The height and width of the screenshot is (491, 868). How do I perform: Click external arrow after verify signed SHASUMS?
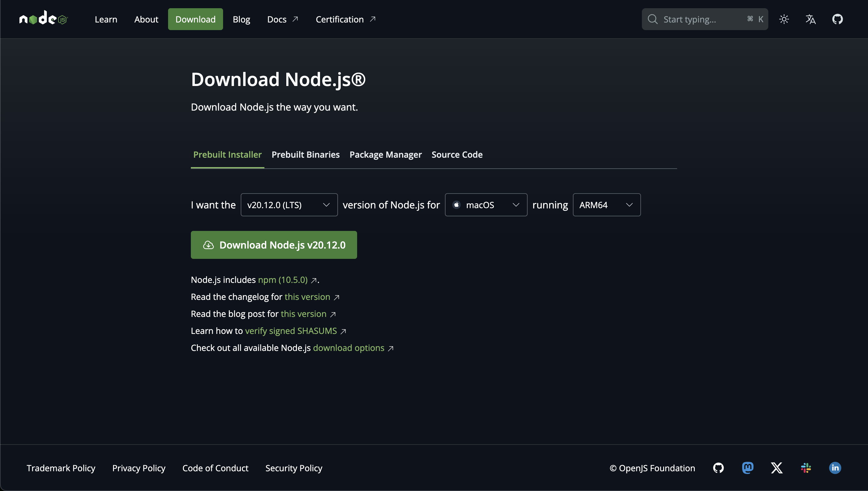343,331
